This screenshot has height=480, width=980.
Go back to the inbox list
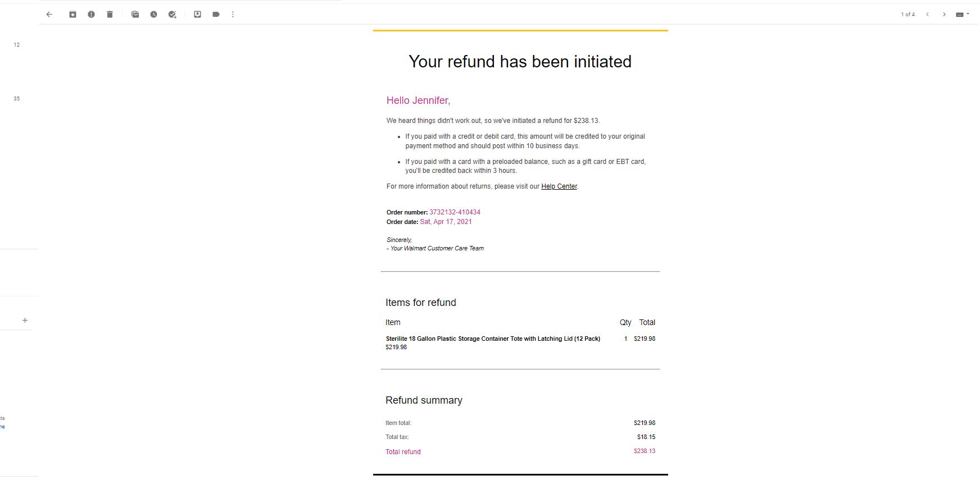coord(49,15)
